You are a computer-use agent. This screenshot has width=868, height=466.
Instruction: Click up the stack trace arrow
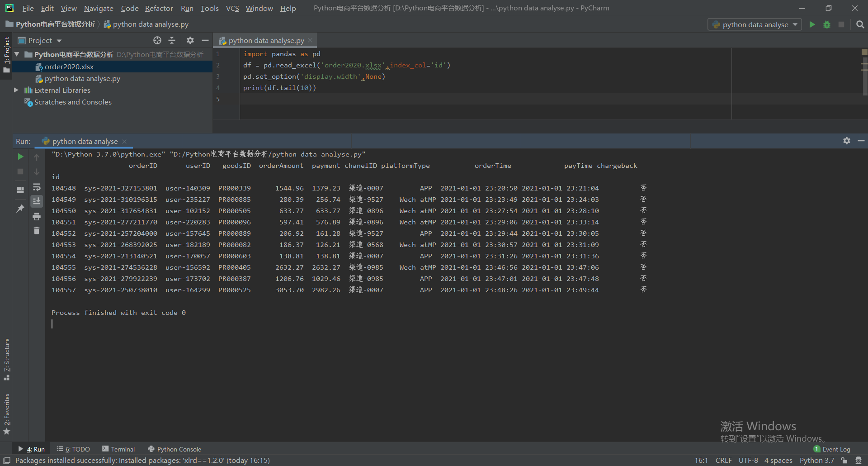37,157
